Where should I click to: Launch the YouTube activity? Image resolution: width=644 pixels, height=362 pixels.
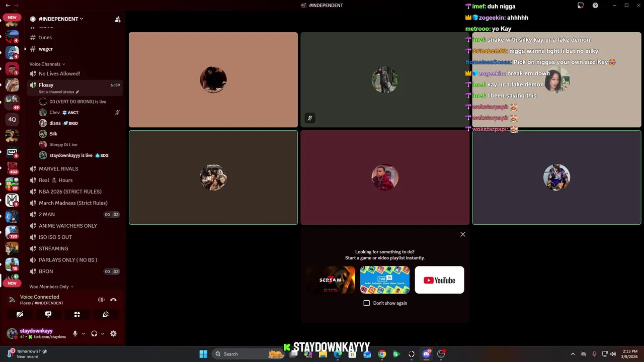point(439,280)
